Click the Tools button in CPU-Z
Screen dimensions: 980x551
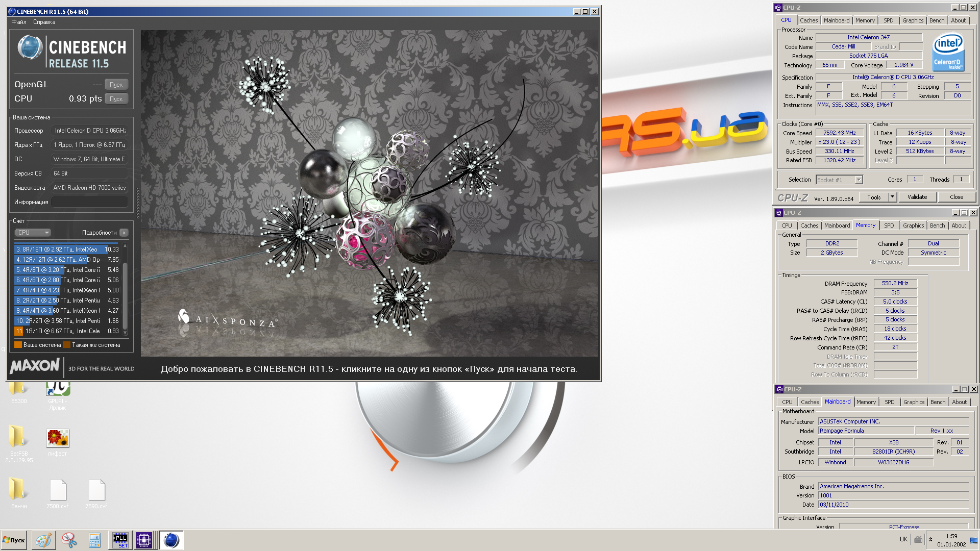[874, 197]
